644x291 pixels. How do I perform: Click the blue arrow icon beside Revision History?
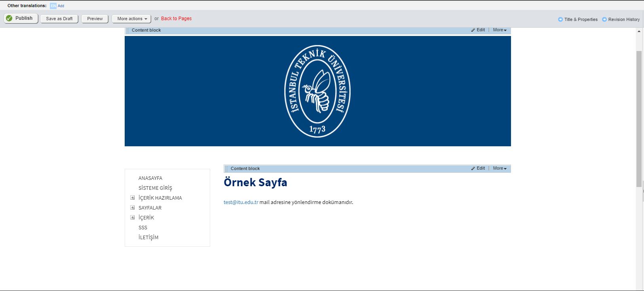tap(604, 19)
